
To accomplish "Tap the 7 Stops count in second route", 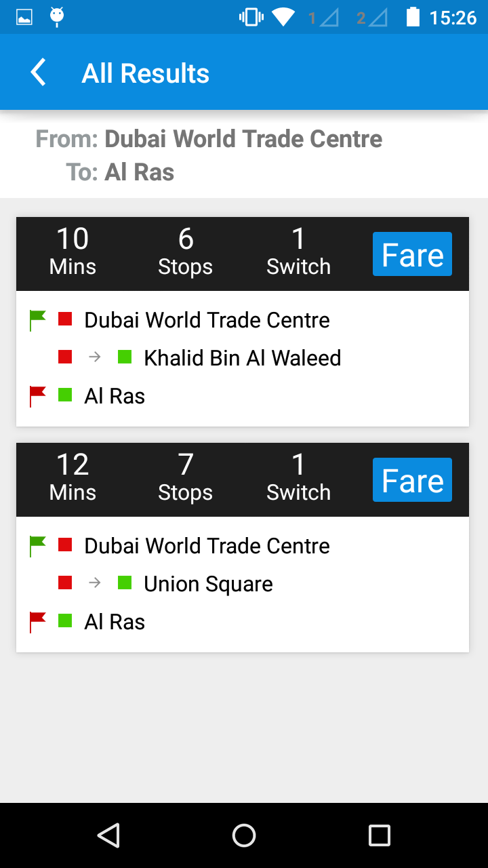I will coord(185,478).
